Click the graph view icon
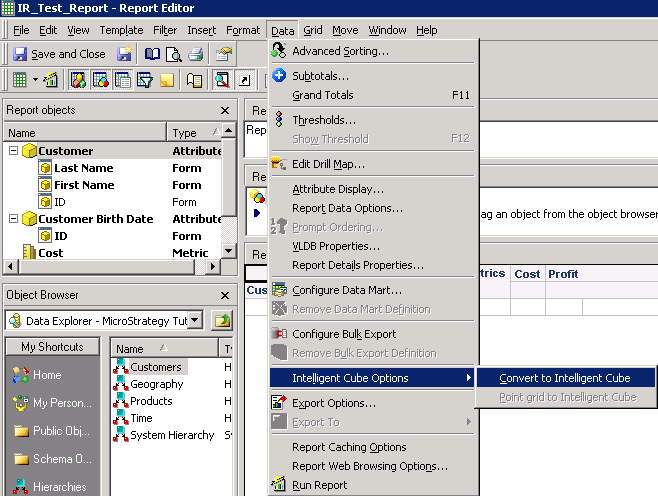This screenshot has height=496, width=658. pos(51,80)
